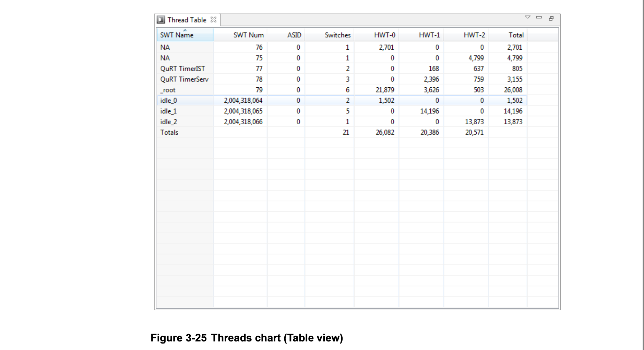
Task: Click the HWT-1 value 3,626
Action: click(431, 90)
